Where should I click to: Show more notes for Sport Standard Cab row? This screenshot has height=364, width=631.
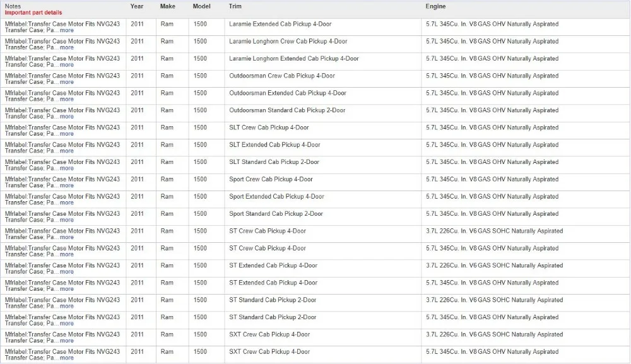point(67,220)
